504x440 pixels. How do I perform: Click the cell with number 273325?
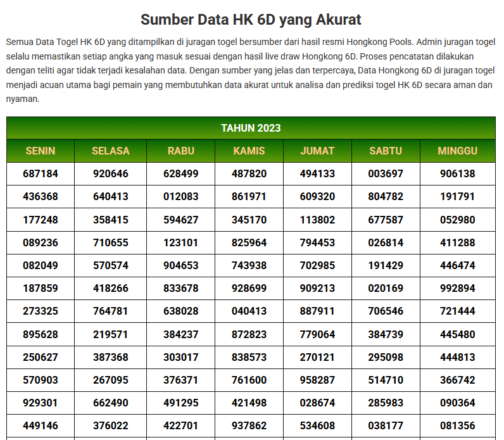pos(41,311)
